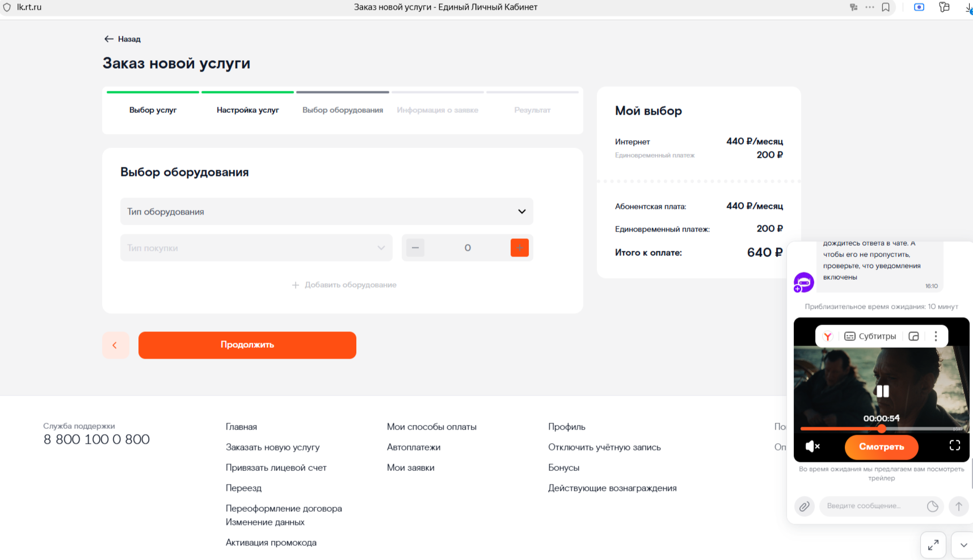Unmute the trailer video sound
The image size is (973, 560).
[812, 447]
